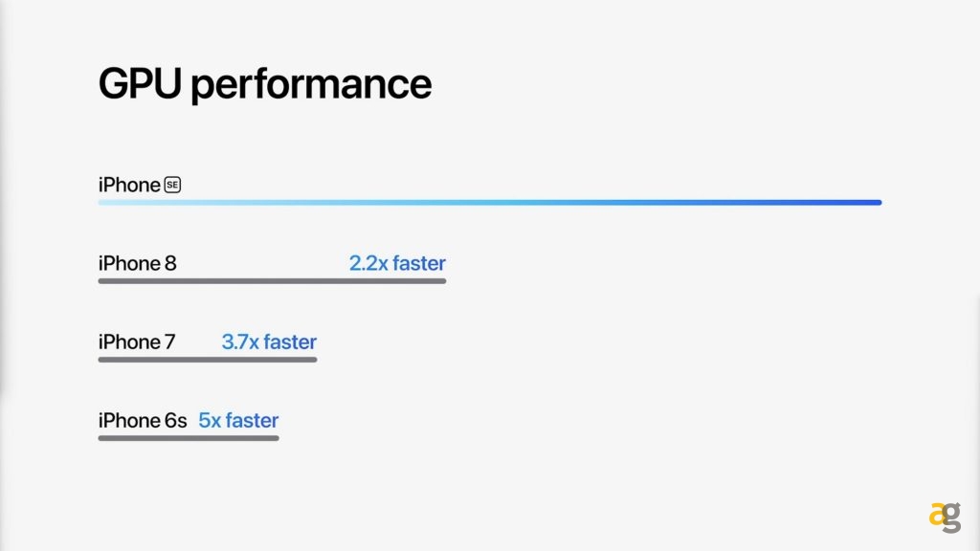
Task: Select the iPhone SE label
Action: point(129,185)
